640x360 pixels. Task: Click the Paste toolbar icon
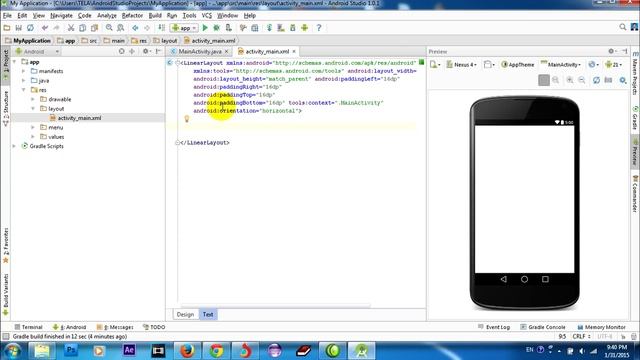(x=94, y=28)
